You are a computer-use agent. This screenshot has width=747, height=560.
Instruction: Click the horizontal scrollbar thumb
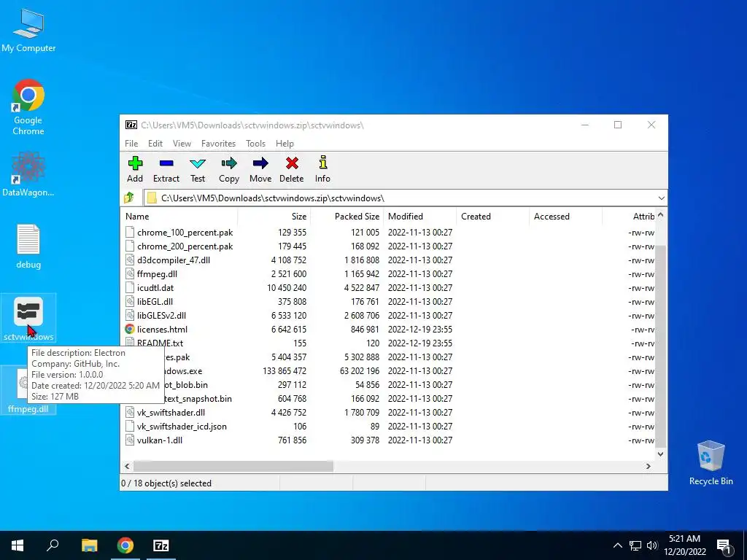(x=233, y=466)
